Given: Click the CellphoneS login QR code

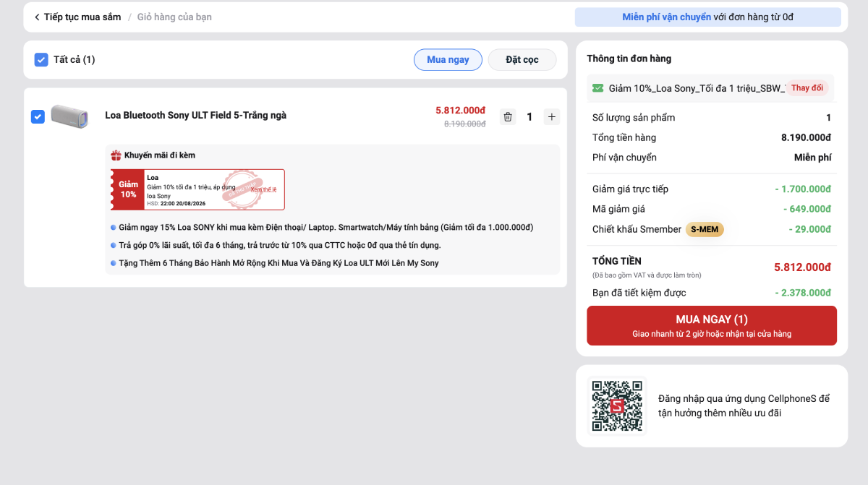Looking at the screenshot, I should 617,405.
